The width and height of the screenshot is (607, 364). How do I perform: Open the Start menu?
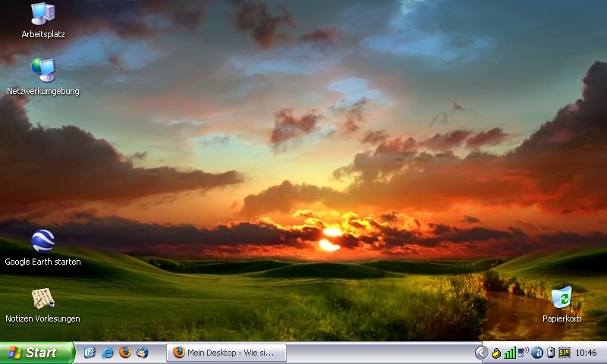(36, 353)
